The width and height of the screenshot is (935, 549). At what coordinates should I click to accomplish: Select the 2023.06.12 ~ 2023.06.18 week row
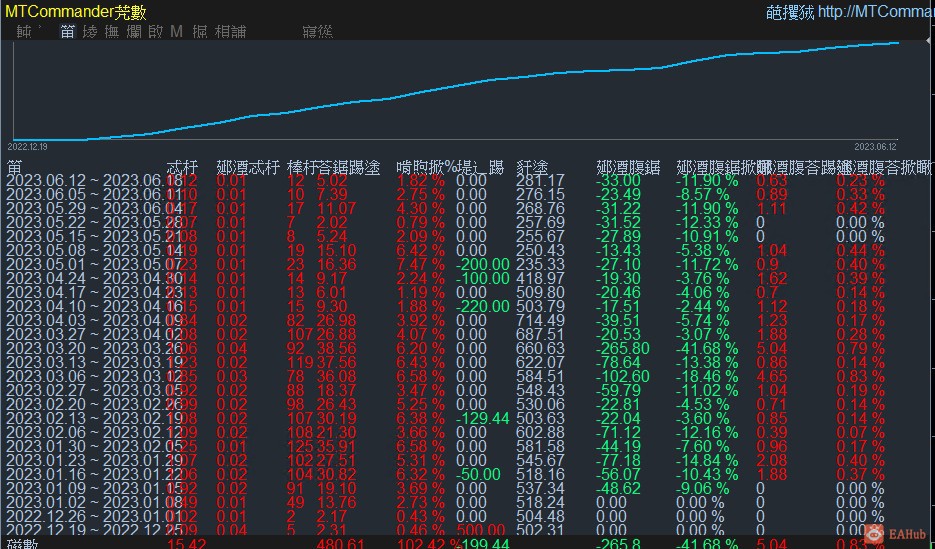pos(90,181)
